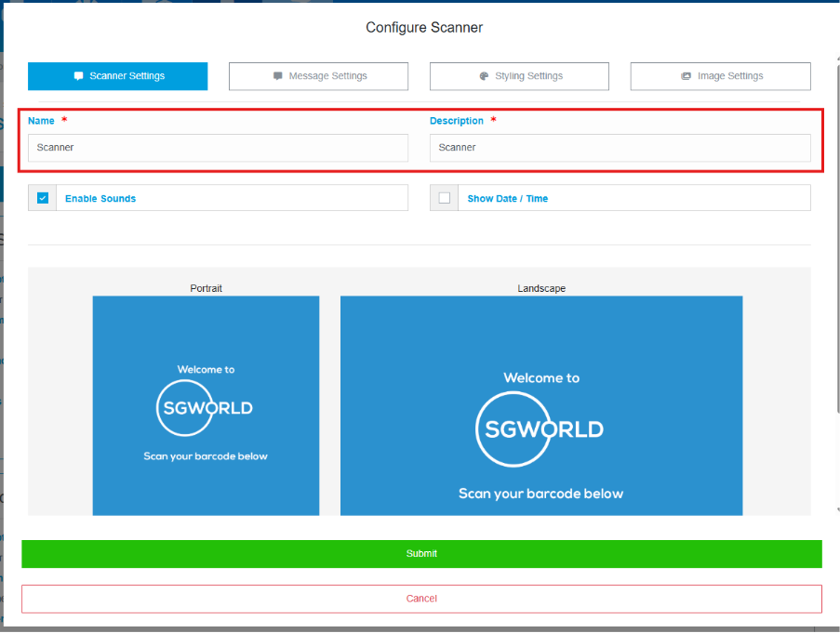Click the speech bubble icon on Scanner Settings
Viewport: 840px width, 633px height.
pos(79,76)
